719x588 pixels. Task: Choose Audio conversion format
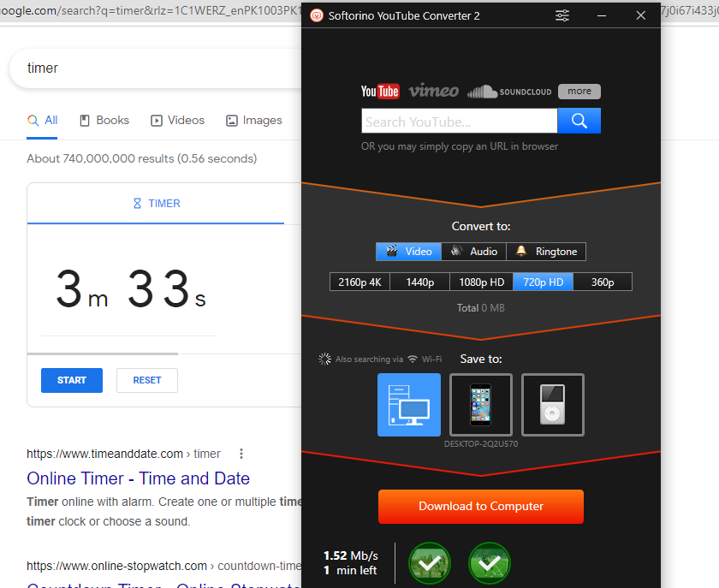[473, 252]
